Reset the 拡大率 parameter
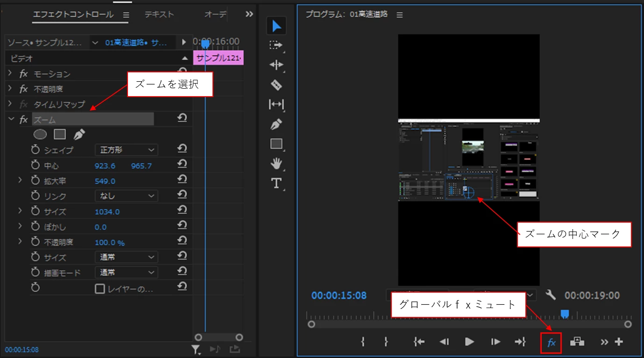Screen dimensions: 644x358 point(183,180)
